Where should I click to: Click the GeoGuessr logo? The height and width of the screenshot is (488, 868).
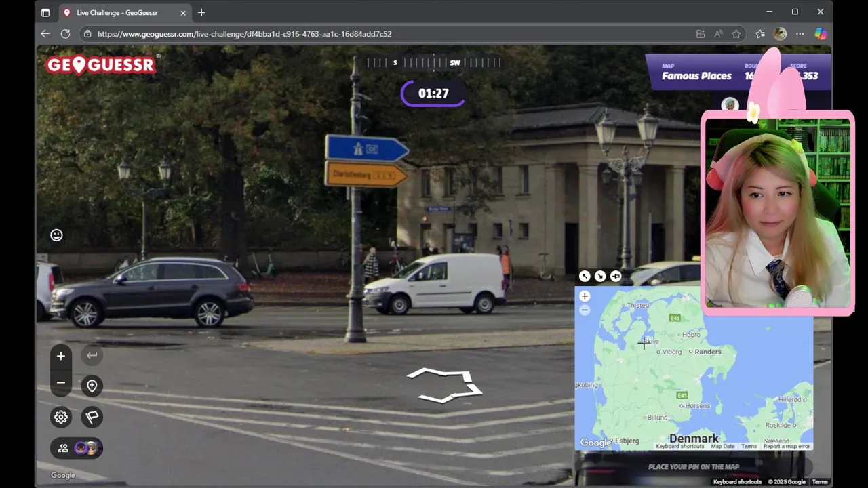click(x=102, y=64)
